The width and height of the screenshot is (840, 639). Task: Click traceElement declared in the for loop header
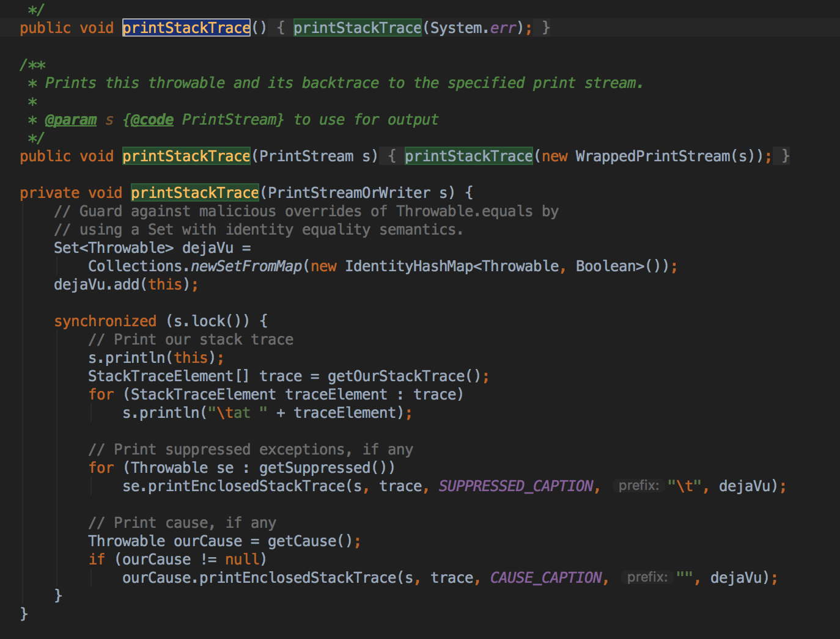tap(336, 394)
